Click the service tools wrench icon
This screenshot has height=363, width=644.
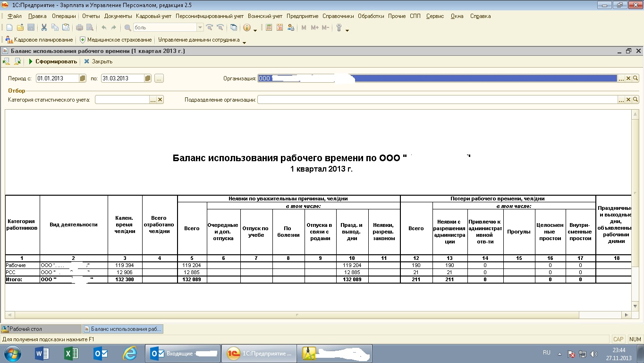(339, 27)
